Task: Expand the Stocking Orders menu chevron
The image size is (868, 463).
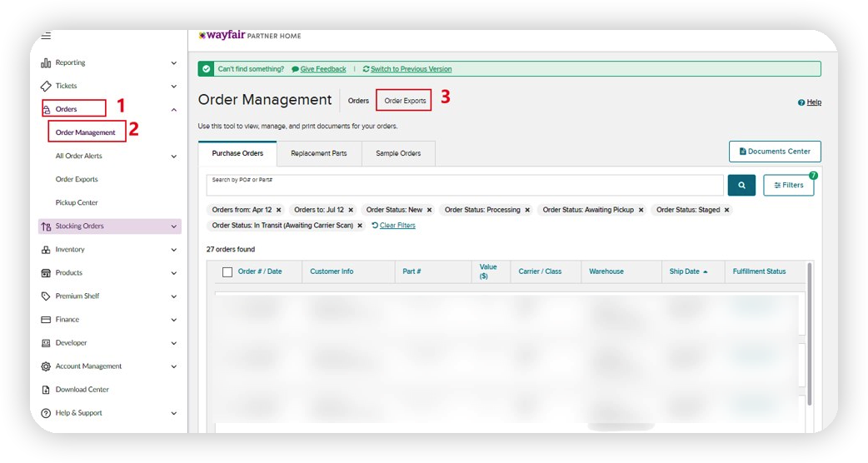Action: (x=173, y=227)
